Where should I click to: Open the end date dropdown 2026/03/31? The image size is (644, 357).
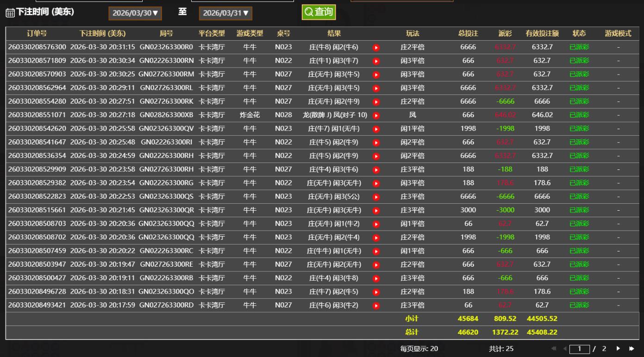coord(225,13)
